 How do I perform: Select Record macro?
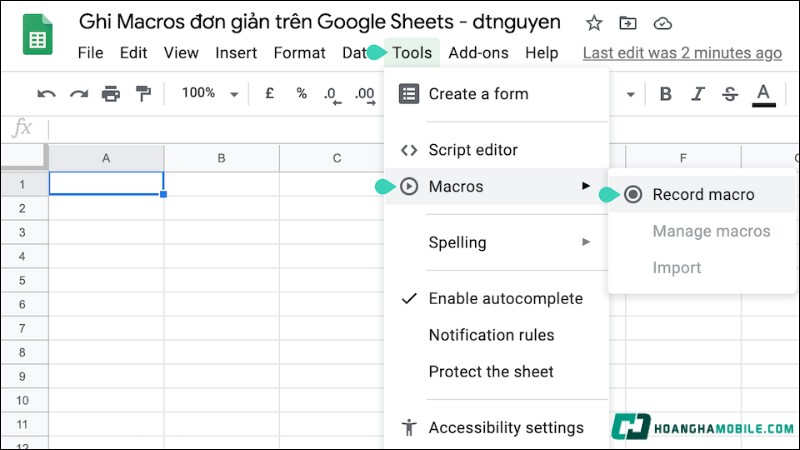702,194
